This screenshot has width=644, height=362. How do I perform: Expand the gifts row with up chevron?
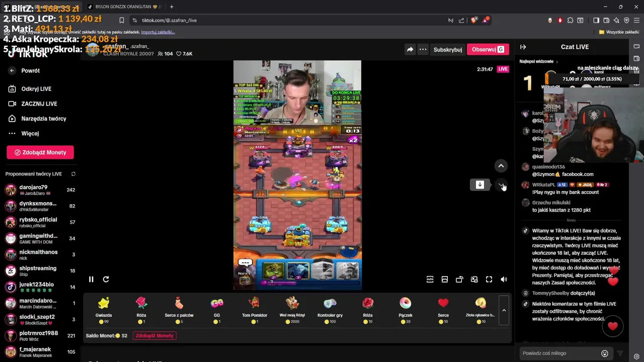[504, 310]
